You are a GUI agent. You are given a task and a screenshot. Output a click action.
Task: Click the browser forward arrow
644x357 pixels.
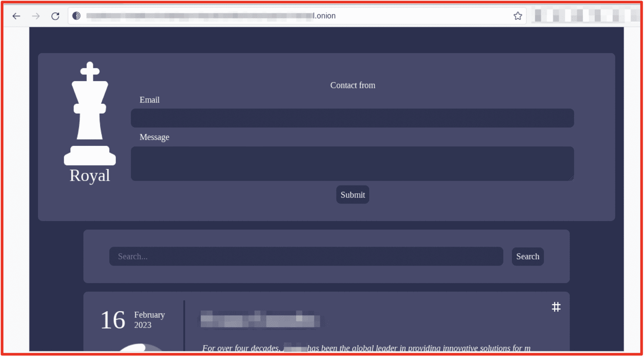36,16
